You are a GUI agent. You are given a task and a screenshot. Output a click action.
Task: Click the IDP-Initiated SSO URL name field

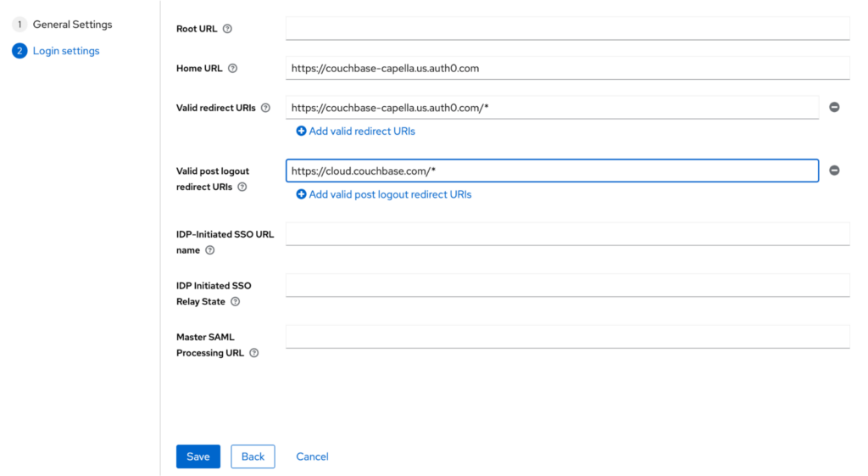567,234
